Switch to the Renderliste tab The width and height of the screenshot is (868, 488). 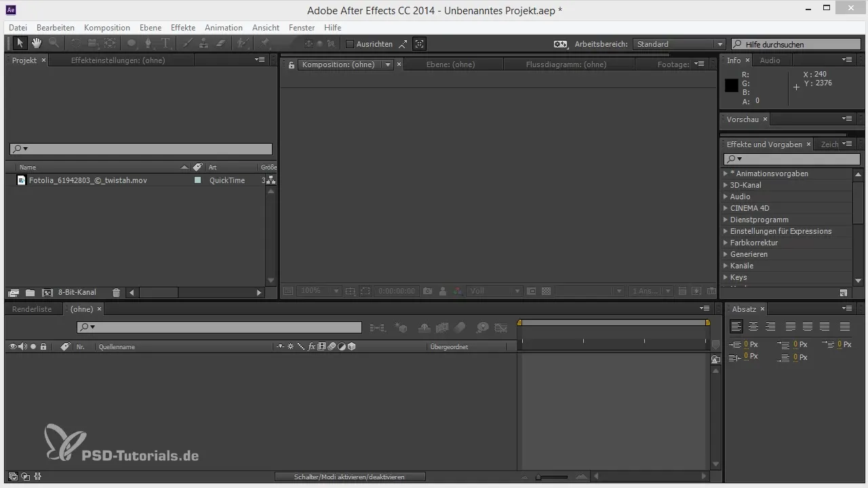(x=32, y=309)
